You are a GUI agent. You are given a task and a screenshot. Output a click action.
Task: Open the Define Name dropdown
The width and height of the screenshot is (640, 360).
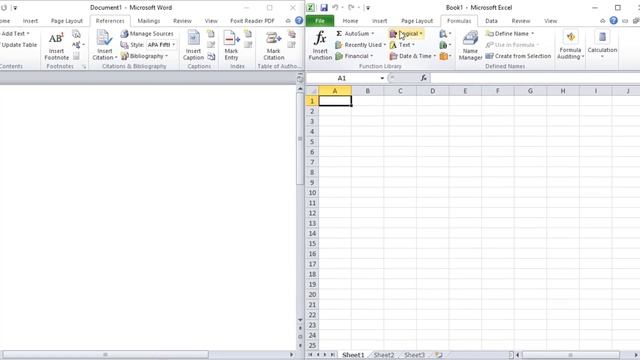coord(510,33)
